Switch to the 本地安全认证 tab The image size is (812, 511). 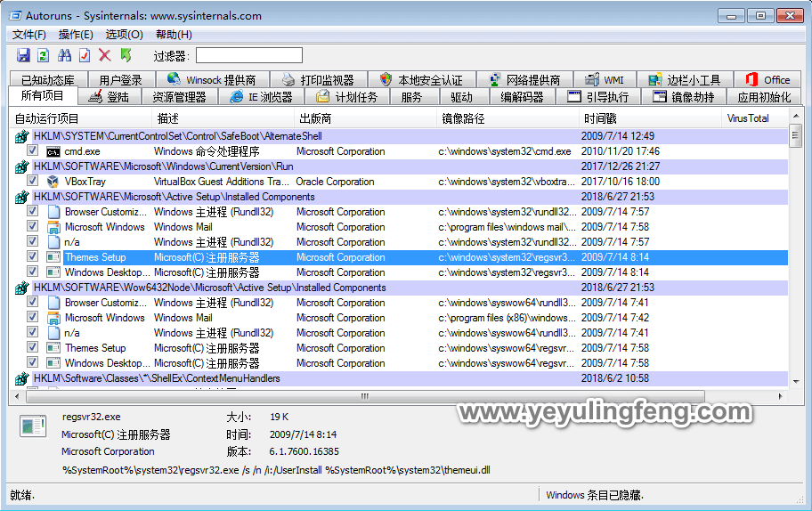tap(421, 80)
